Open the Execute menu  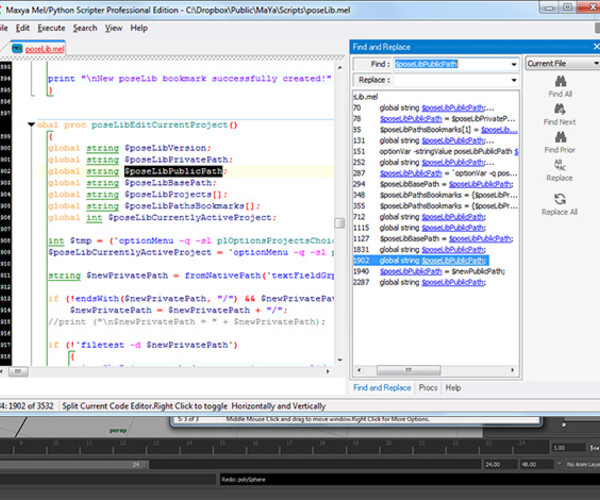coord(51,28)
